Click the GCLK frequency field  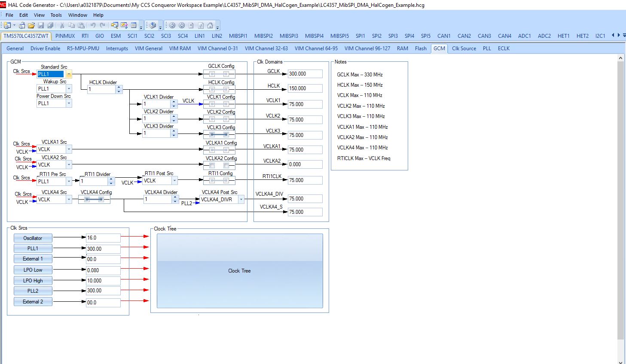(305, 74)
